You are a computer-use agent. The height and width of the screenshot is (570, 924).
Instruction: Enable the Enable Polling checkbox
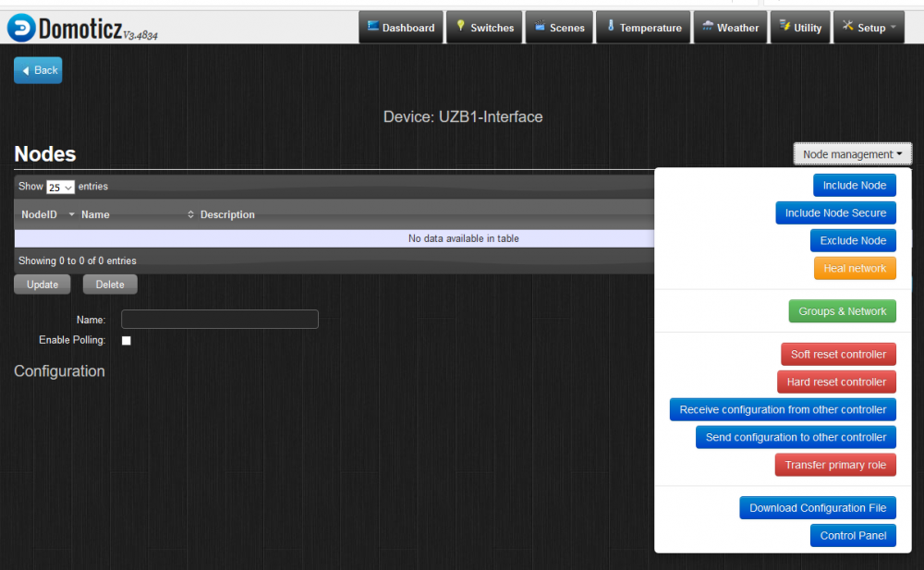126,340
